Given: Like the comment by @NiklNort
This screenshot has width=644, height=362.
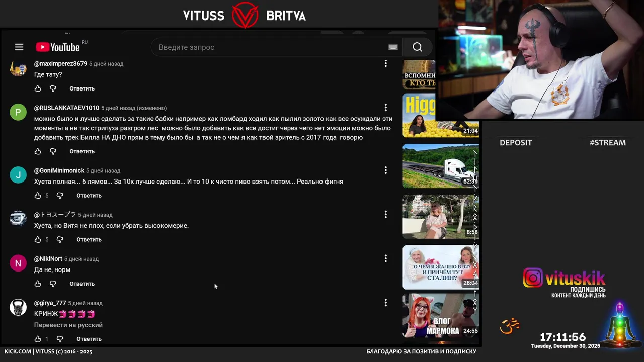Looking at the screenshot, I should [x=38, y=284].
